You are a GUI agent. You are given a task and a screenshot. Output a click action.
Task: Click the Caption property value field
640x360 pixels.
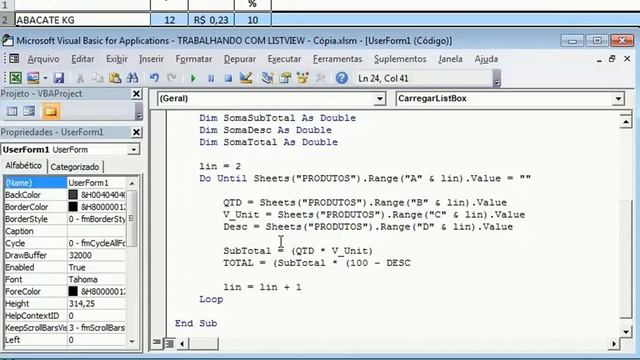click(97, 231)
